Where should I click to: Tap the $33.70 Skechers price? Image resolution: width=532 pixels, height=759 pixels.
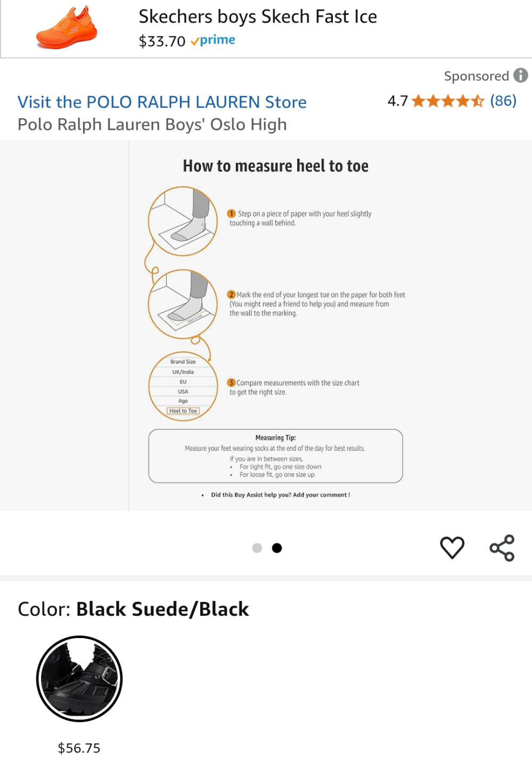tap(162, 41)
